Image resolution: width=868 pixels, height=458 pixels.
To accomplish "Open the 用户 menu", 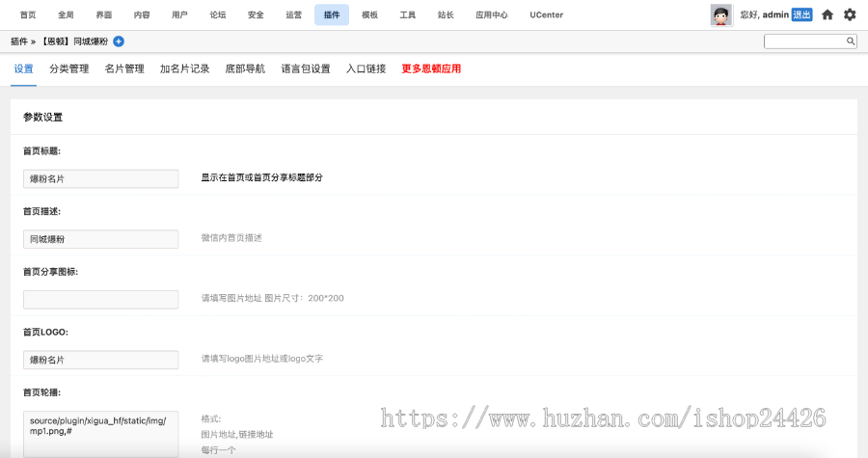I will pyautogui.click(x=179, y=14).
